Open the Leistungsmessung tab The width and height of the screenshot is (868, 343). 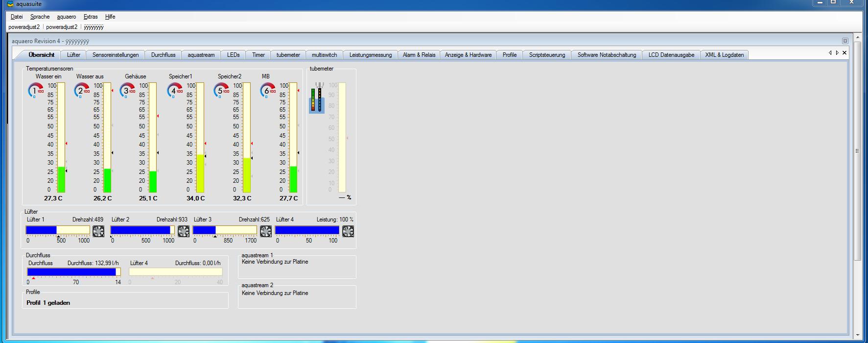[x=371, y=55]
